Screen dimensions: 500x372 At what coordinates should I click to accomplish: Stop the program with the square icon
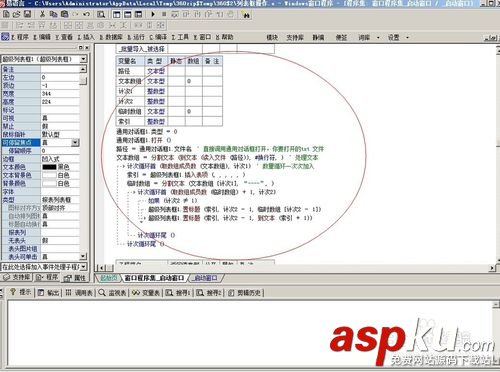(x=164, y=14)
